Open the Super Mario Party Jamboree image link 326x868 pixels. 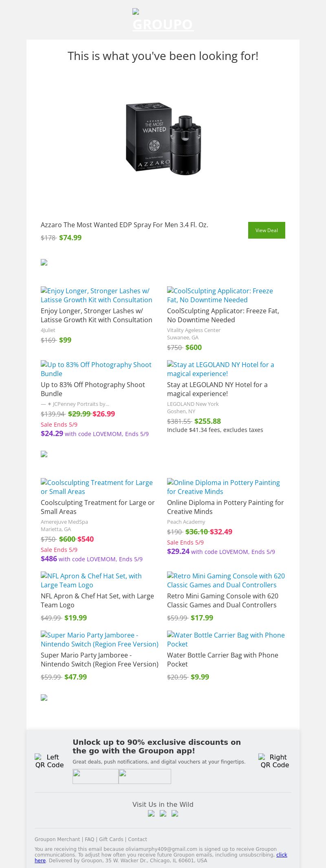(x=99, y=640)
